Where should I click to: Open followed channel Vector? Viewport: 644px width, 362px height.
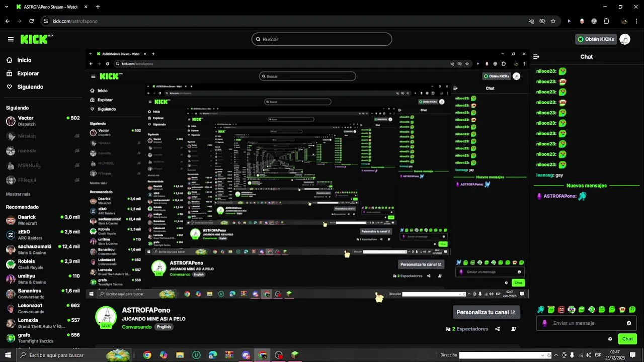coord(43,121)
